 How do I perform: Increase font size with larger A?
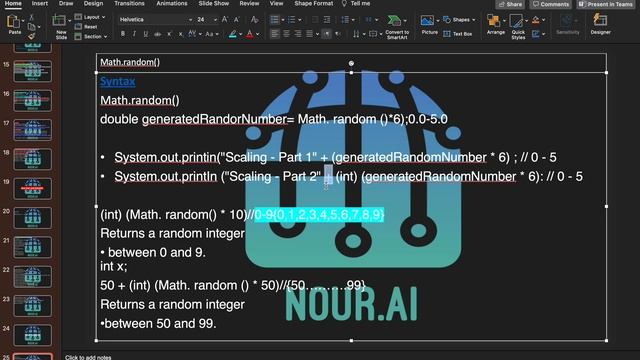[224, 20]
